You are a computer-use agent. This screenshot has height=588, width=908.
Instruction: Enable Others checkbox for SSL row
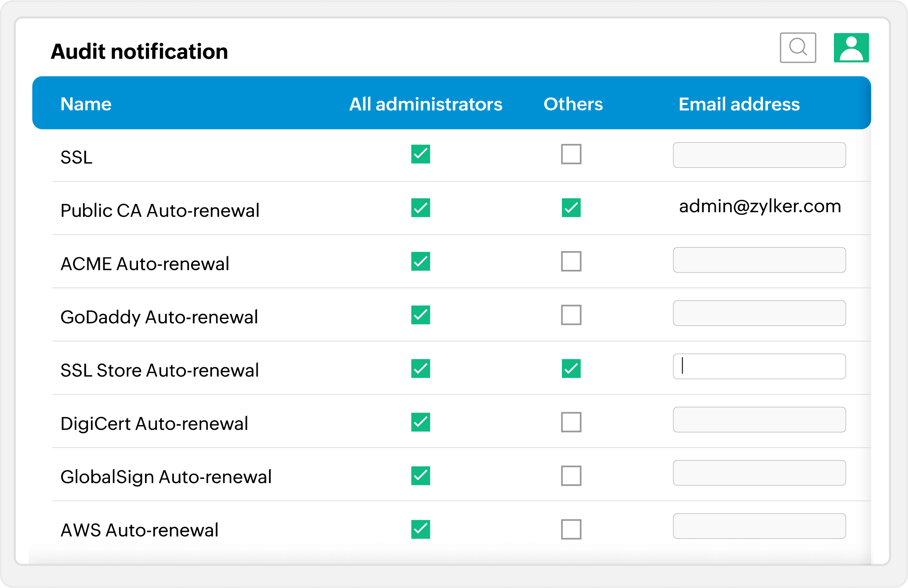571,154
